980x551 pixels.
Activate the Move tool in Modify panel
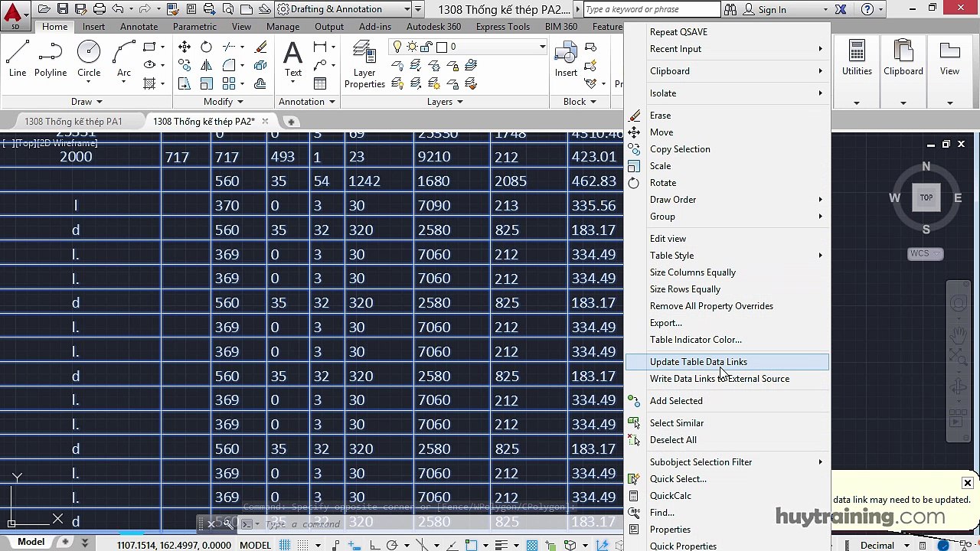click(x=185, y=47)
